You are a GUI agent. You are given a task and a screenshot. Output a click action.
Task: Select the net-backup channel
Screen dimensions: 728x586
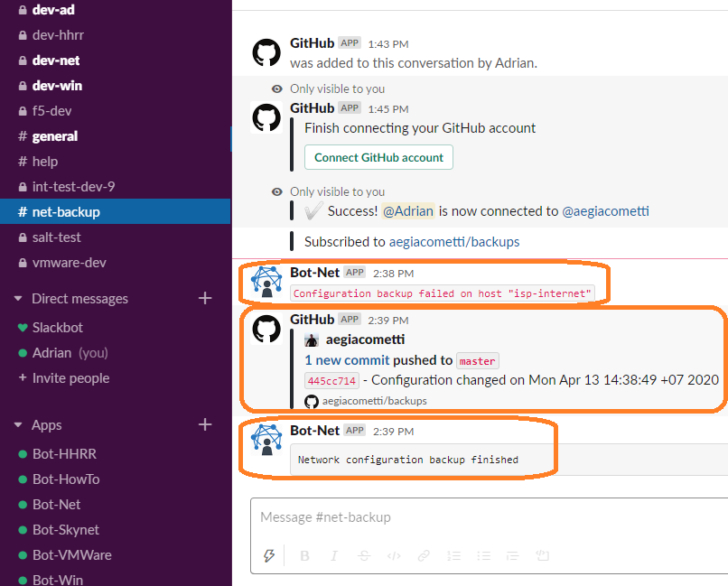[115, 211]
